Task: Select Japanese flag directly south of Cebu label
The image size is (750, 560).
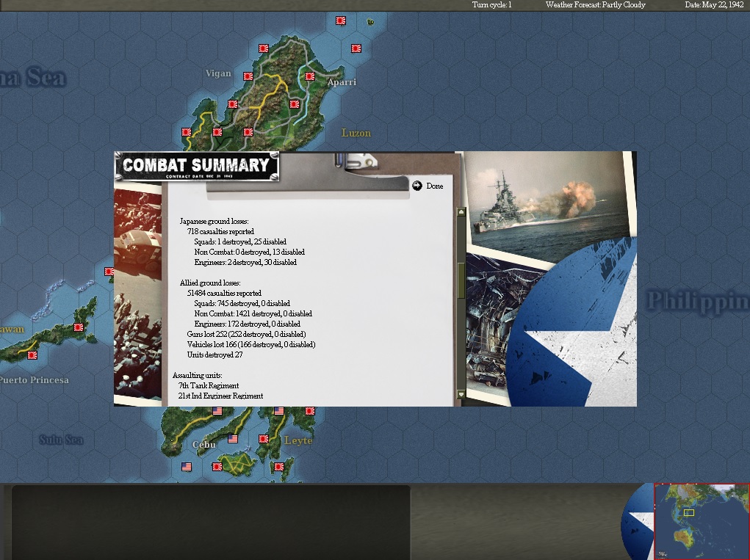Action: (x=217, y=467)
